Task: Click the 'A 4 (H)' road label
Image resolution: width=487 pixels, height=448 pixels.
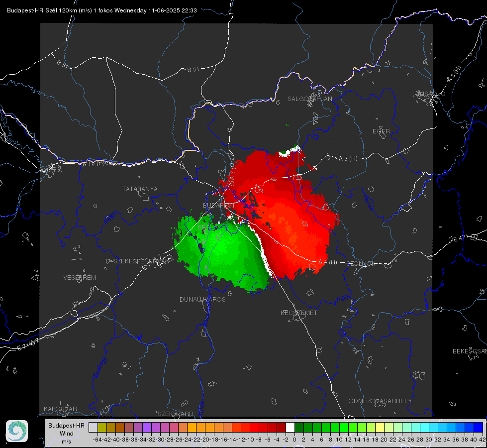Action: (x=328, y=262)
